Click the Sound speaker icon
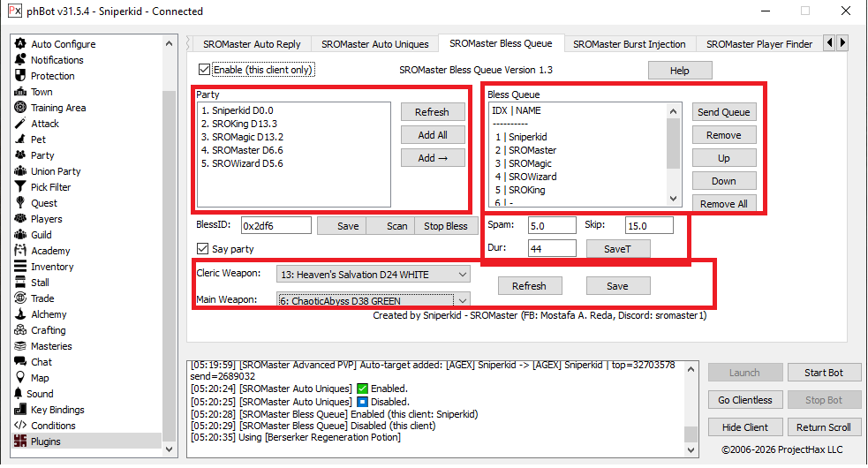The image size is (868, 468). (x=20, y=394)
